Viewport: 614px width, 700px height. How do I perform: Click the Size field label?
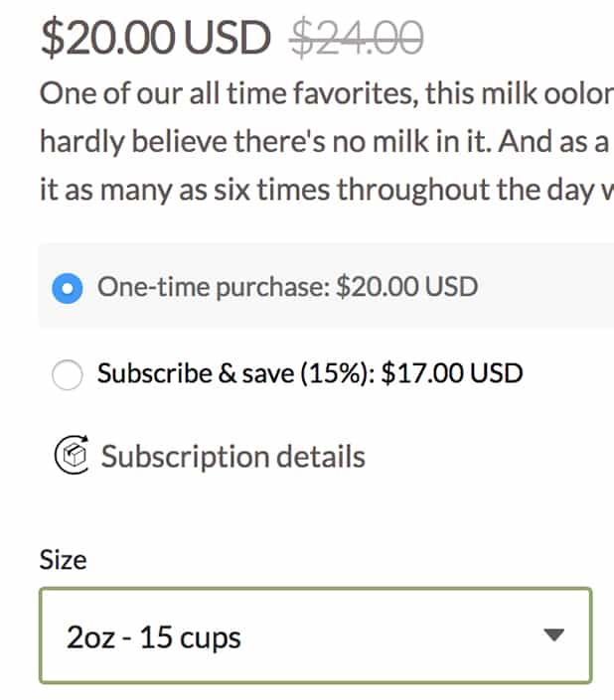(63, 560)
